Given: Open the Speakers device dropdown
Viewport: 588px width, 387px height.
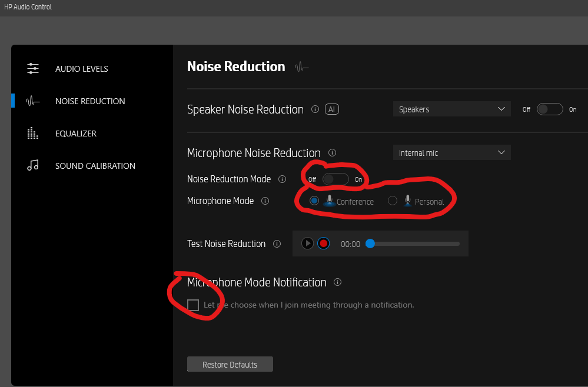Looking at the screenshot, I should click(x=451, y=109).
